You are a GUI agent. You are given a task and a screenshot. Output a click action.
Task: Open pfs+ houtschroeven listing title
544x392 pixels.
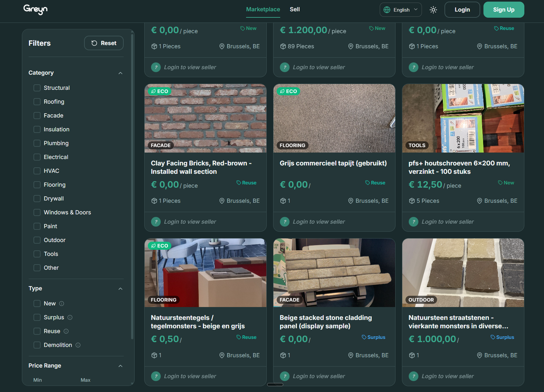(x=459, y=167)
